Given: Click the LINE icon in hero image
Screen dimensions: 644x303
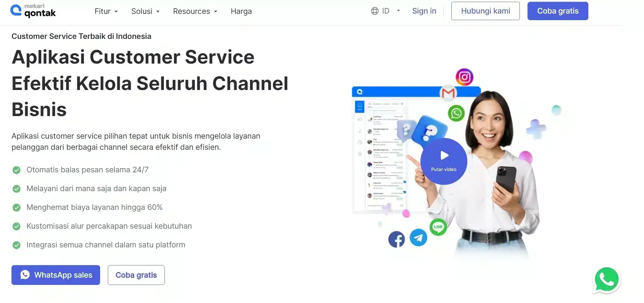Looking at the screenshot, I should click(438, 227).
